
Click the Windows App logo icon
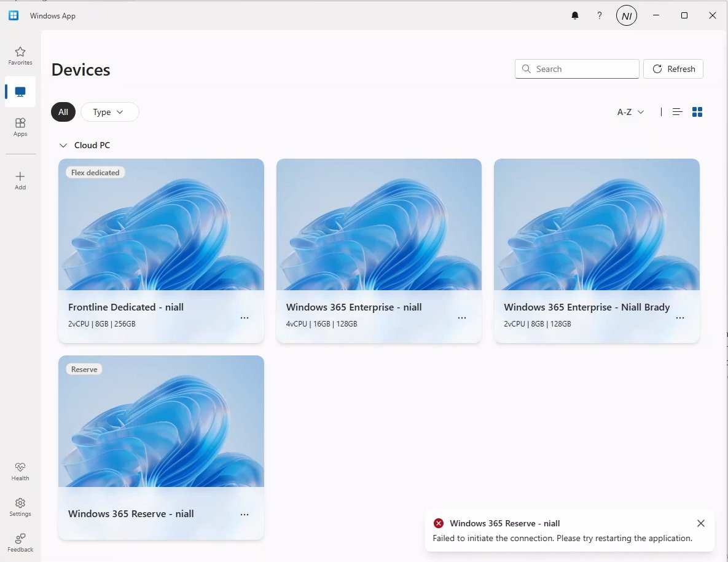14,15
